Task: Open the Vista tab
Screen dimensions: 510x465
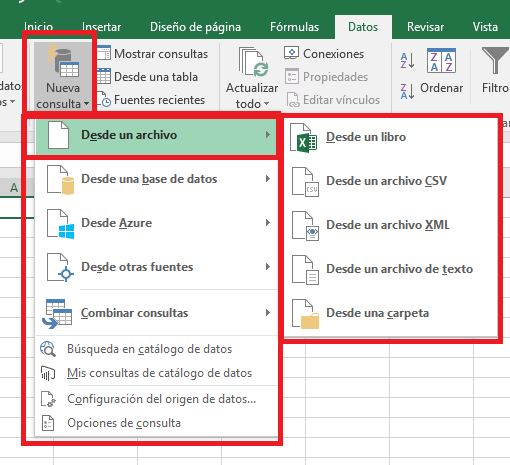Action: 485,27
